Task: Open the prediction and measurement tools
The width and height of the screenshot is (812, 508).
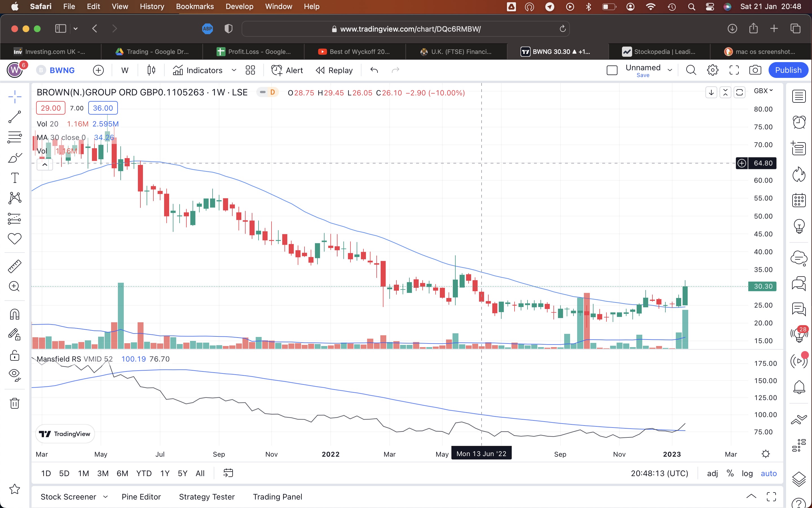Action: click(x=15, y=218)
